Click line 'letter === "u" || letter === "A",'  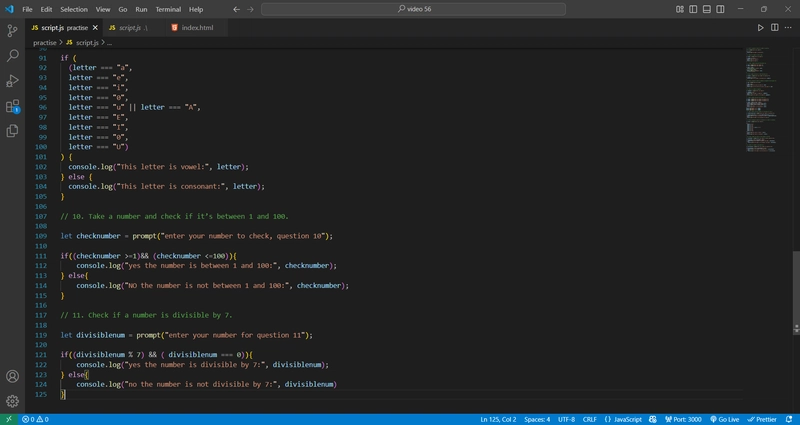(135, 107)
